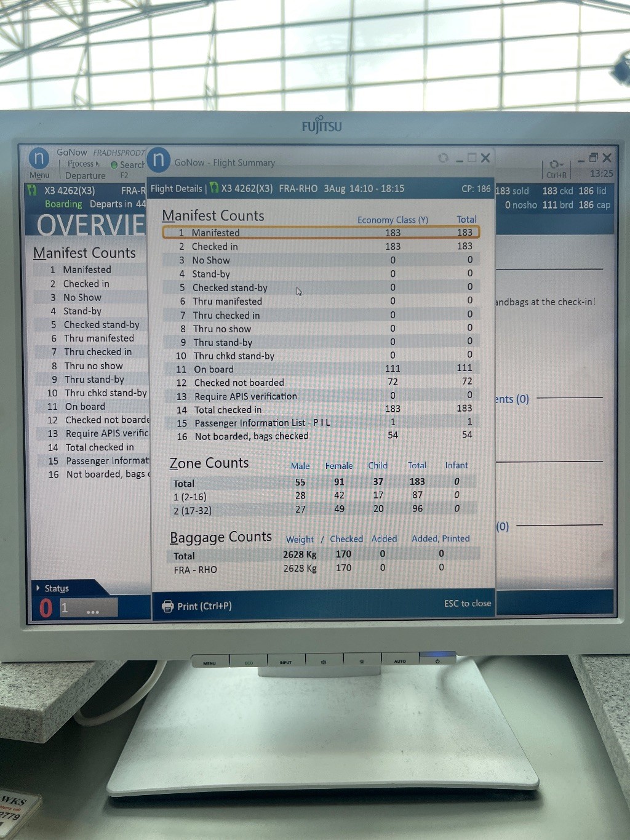630x840 pixels.
Task: Click the Flight Summary dialog GoNow logo
Action: click(159, 160)
